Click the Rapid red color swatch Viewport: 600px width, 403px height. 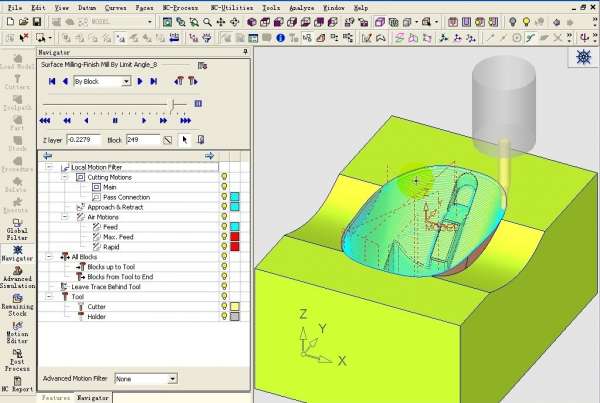pyautogui.click(x=235, y=246)
